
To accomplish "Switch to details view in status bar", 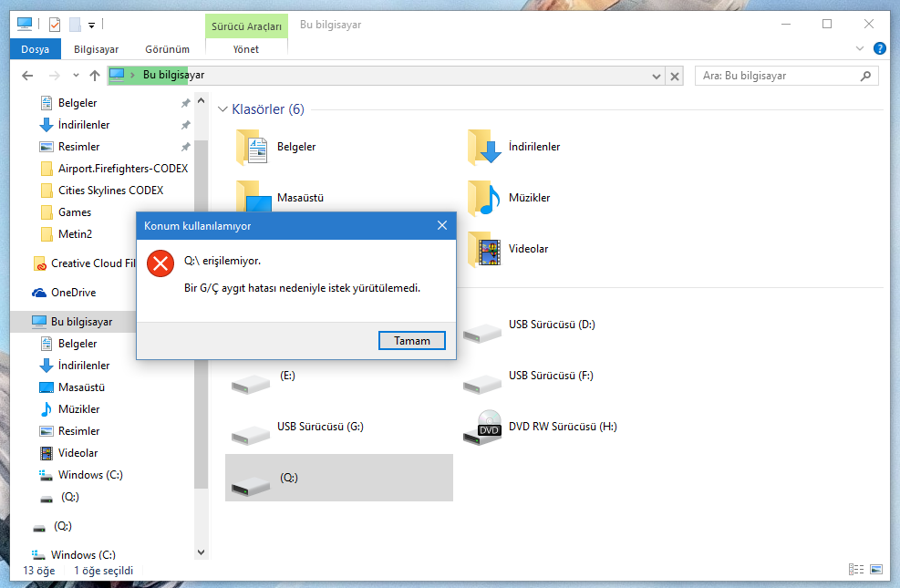I will 855,570.
